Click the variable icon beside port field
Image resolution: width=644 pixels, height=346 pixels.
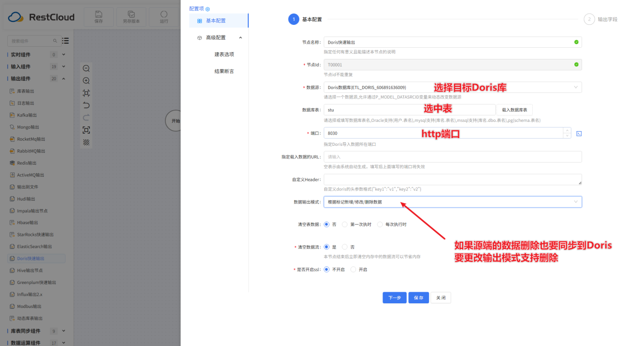coord(578,134)
